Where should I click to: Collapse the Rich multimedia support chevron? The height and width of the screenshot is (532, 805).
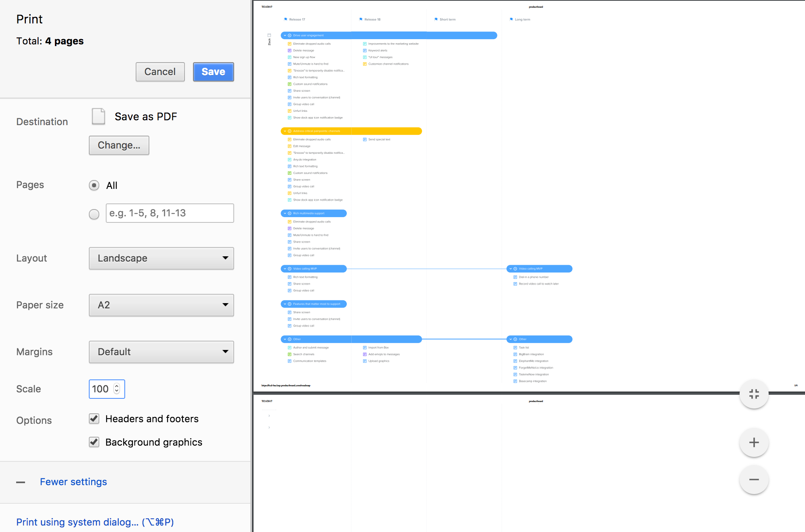285,214
